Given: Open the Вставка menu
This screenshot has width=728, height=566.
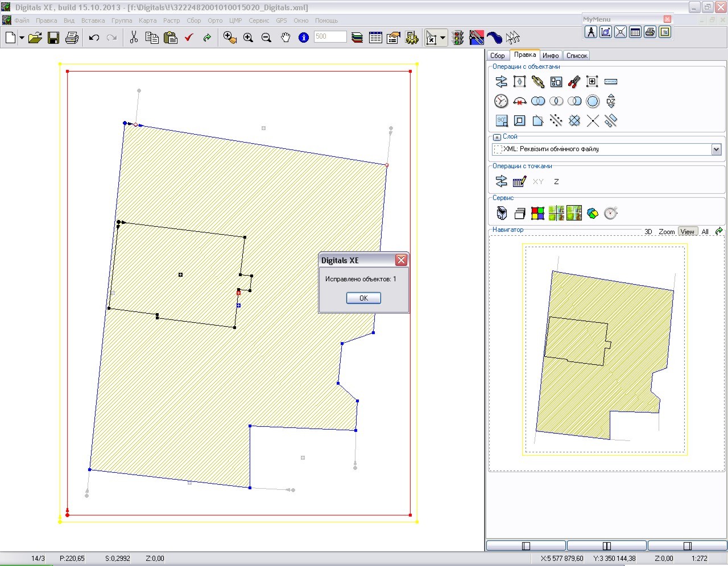Looking at the screenshot, I should 93,20.
